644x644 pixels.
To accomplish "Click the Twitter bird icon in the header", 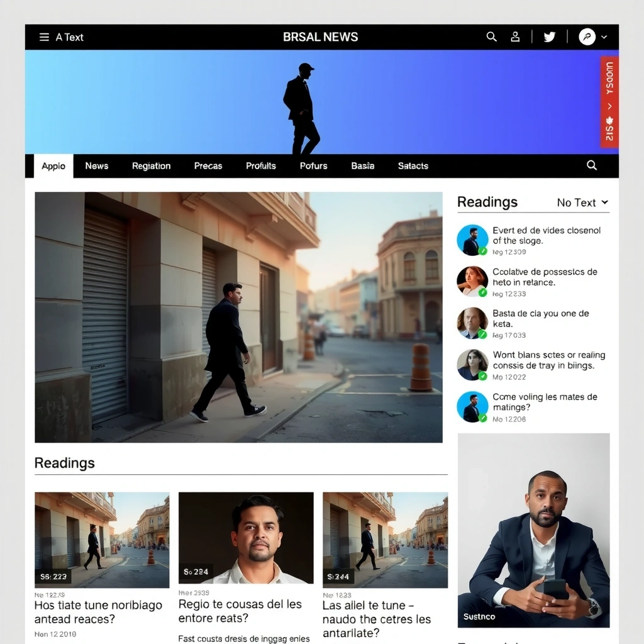I will click(x=549, y=36).
